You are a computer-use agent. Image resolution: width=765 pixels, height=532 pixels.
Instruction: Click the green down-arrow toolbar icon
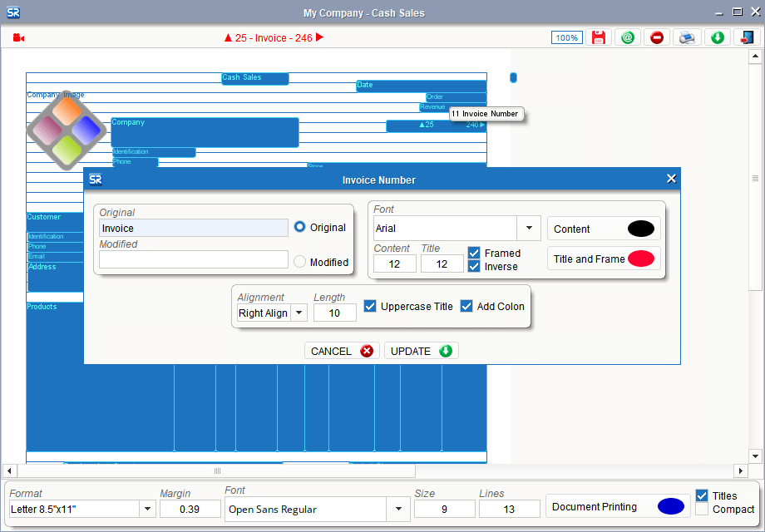(717, 37)
